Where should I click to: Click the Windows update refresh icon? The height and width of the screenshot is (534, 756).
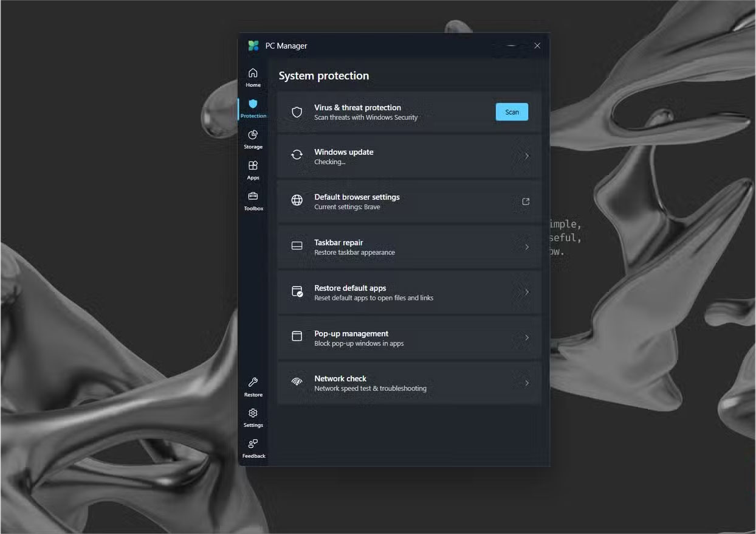click(297, 156)
